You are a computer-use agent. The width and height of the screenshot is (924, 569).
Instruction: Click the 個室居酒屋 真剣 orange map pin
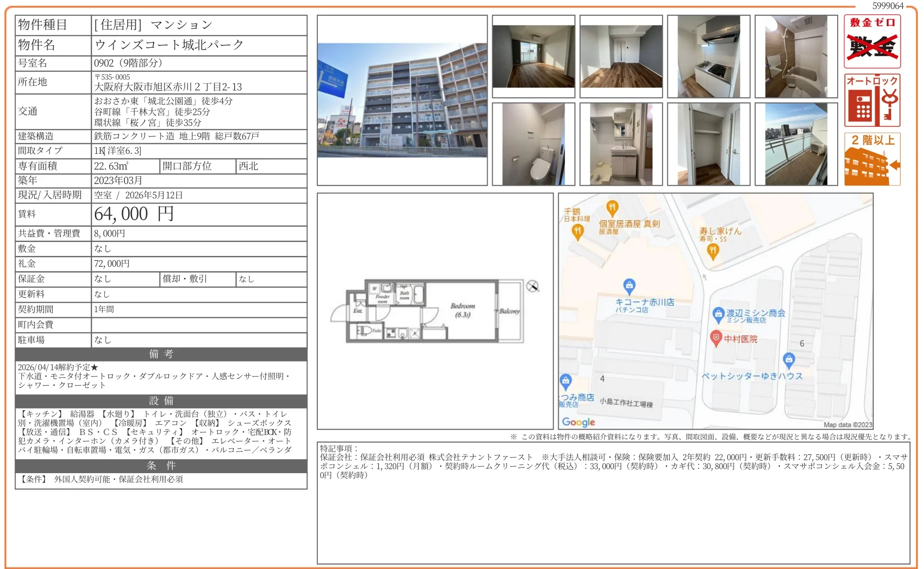pos(612,208)
